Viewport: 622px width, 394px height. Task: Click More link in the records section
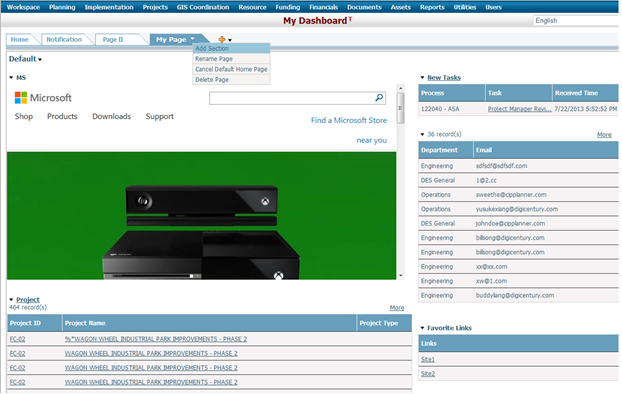604,135
